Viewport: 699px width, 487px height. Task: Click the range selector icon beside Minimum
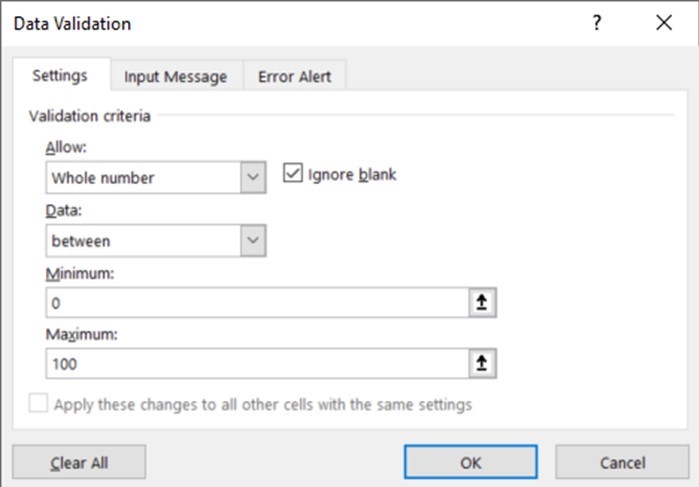coord(483,302)
